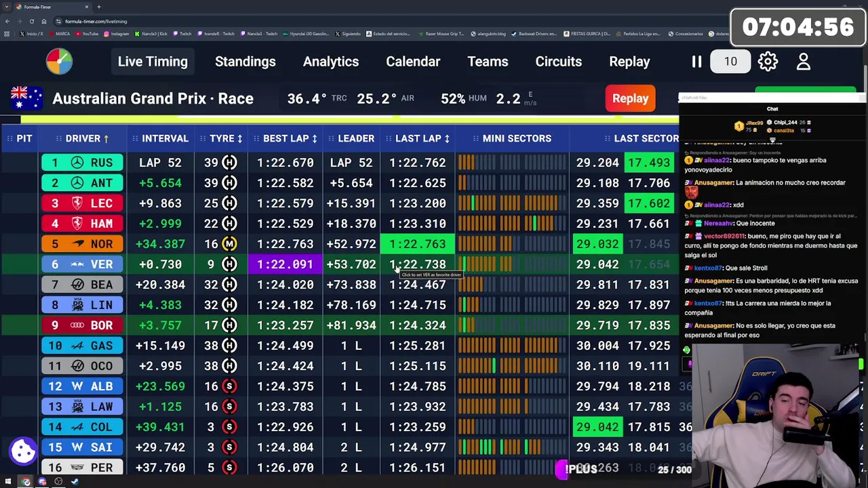Click the hard tyre icon in the RUS row

(x=230, y=163)
